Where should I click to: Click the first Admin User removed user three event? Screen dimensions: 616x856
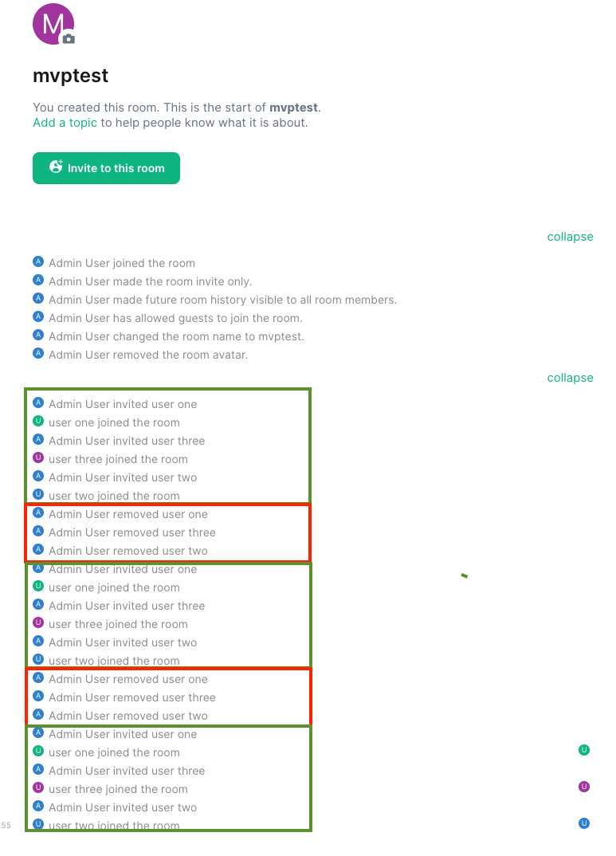(132, 532)
